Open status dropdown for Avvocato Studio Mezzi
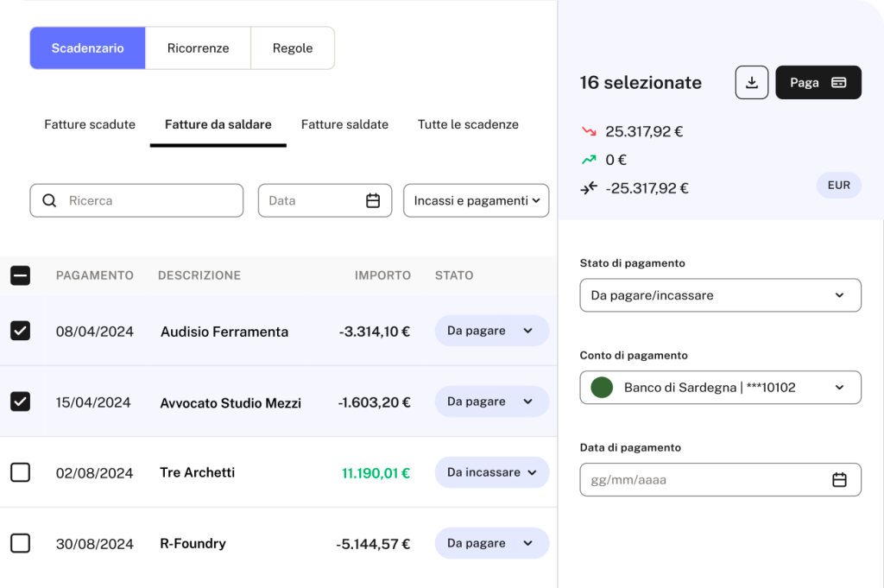 [x=491, y=401]
